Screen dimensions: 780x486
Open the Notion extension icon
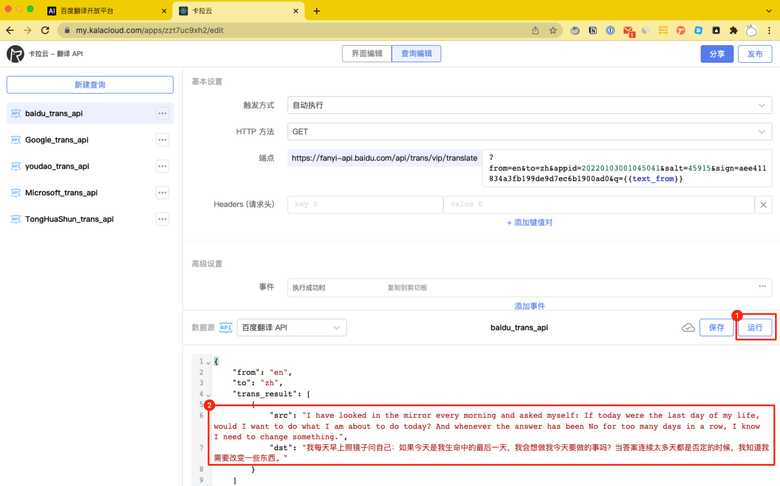tap(593, 30)
